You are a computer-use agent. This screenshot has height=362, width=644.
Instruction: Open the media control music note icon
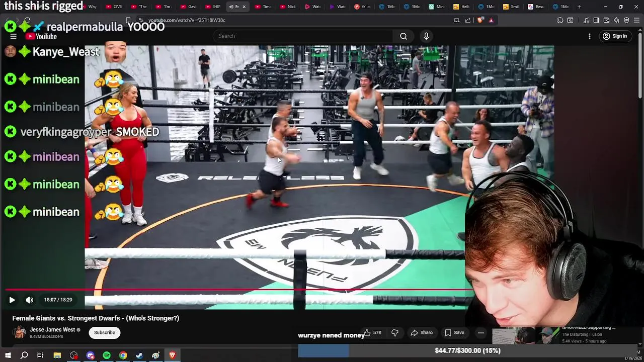pos(586,20)
